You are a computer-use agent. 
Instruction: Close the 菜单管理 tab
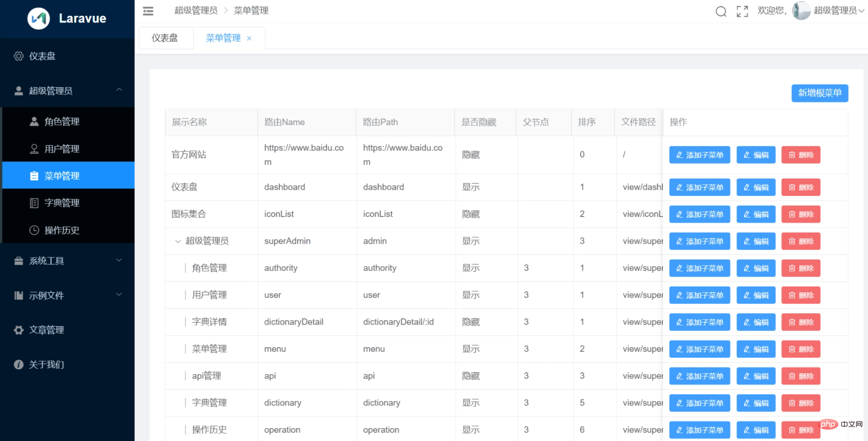[250, 38]
